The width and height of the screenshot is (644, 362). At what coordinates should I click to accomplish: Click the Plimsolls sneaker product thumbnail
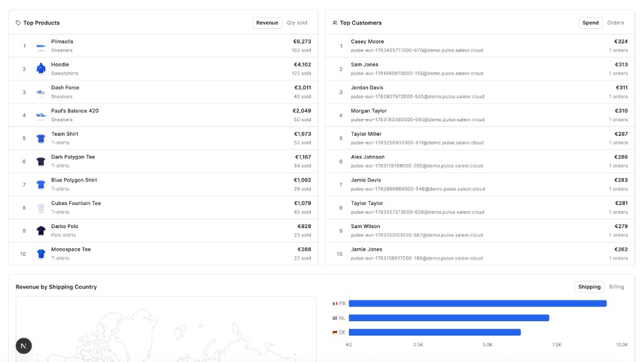coord(41,46)
